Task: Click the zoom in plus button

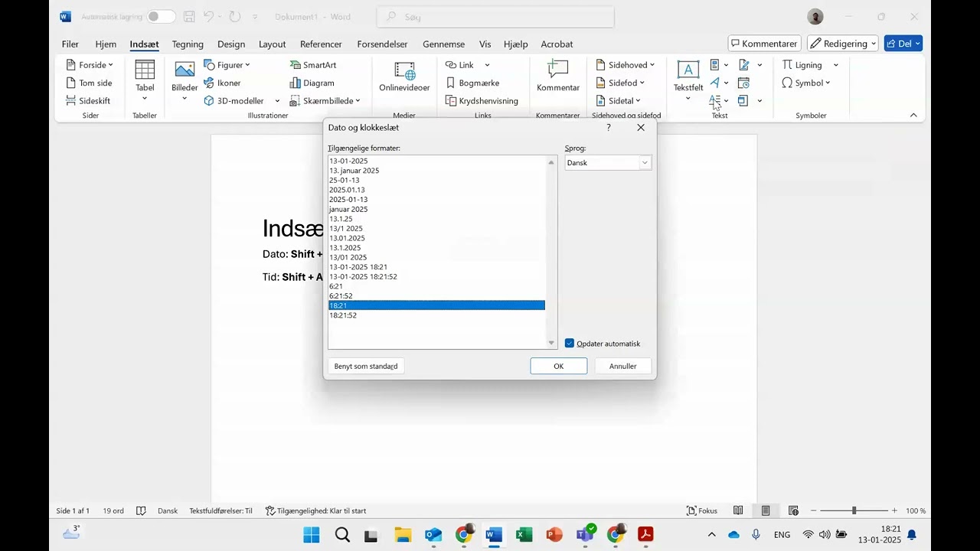Action: click(894, 510)
